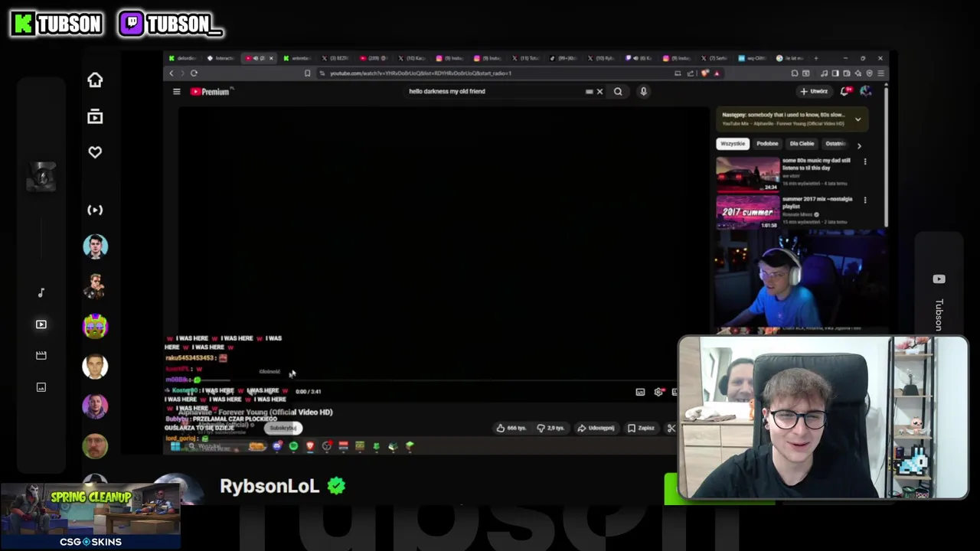Click the picture icon on the far left
980x551 pixels.
[x=41, y=387]
